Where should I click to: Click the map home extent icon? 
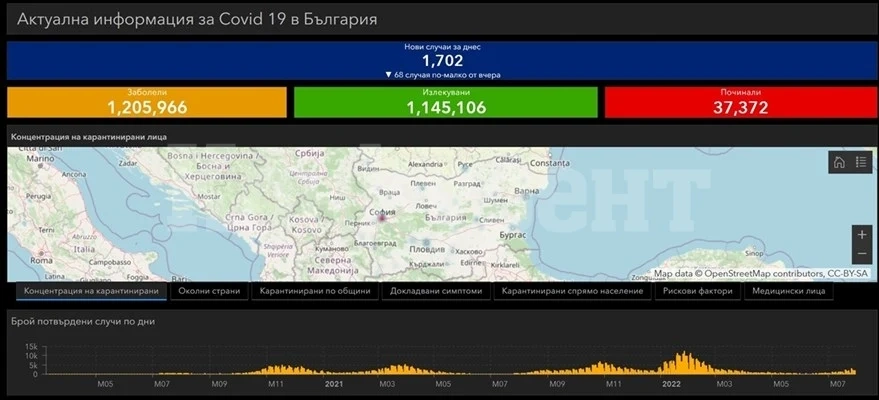839,162
